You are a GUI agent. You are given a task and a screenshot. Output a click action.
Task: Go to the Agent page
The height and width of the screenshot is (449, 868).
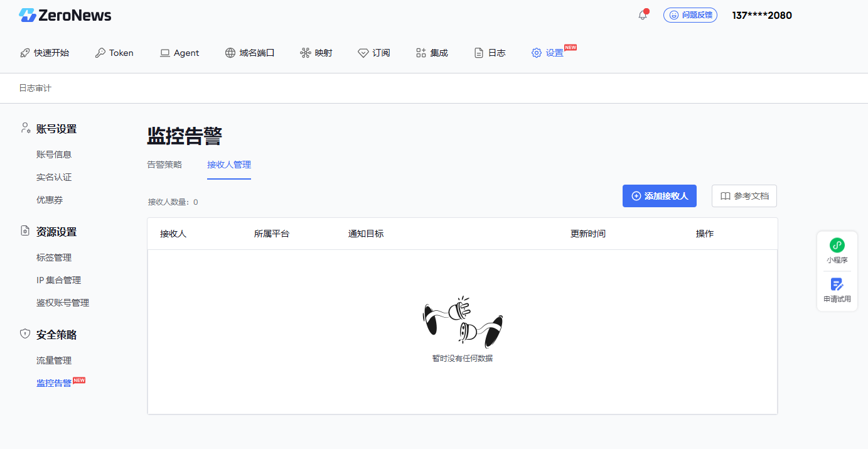179,53
